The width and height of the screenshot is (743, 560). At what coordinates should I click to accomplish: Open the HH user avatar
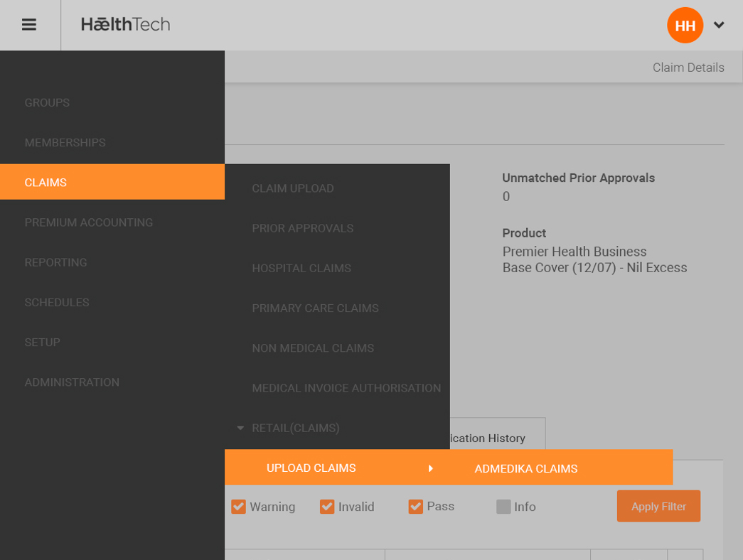coord(685,26)
